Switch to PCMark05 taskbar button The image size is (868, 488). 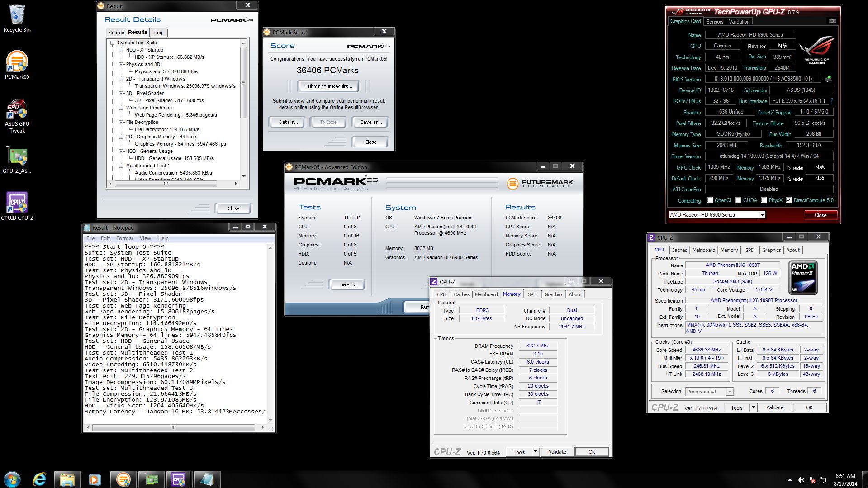pos(123,479)
